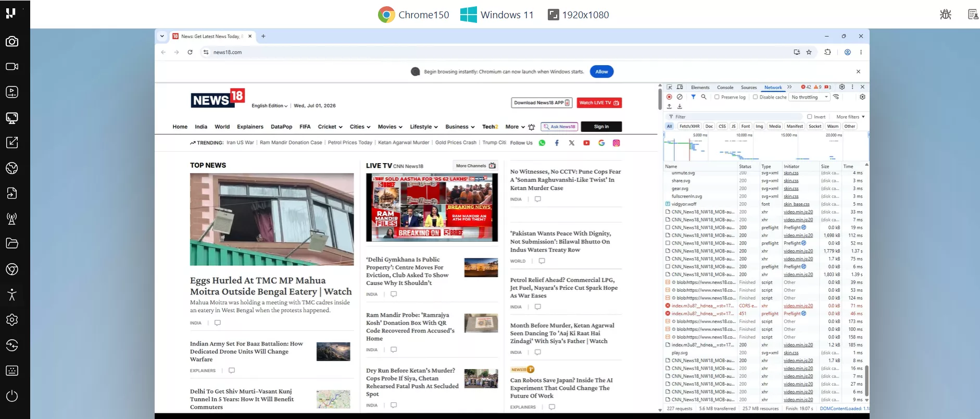Tick the Invert filter checkbox
Screen dimensions: 980x419
810,117
